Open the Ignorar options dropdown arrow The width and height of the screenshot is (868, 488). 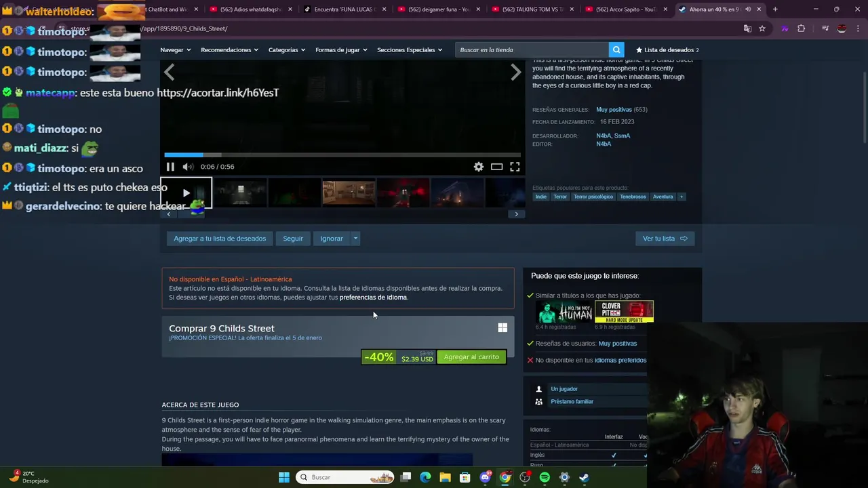point(355,239)
